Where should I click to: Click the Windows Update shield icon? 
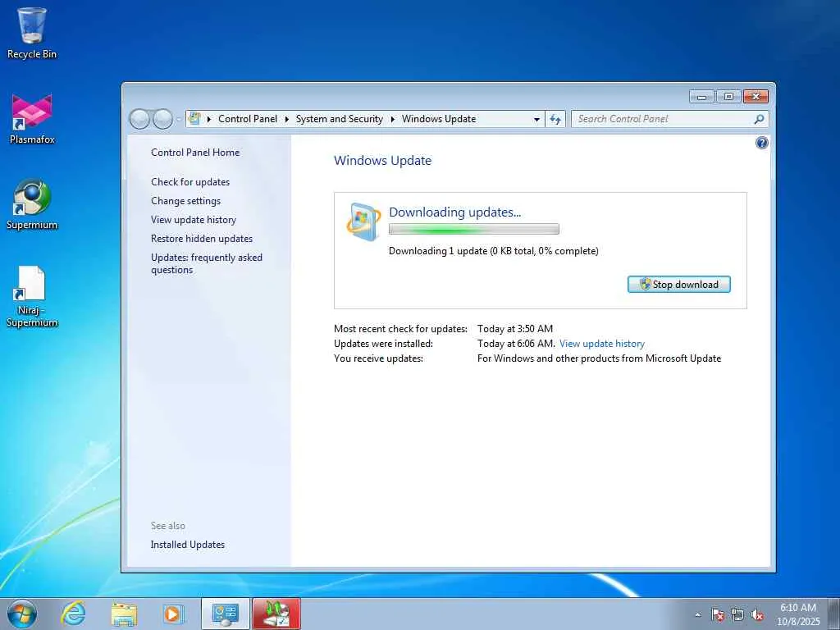pyautogui.click(x=363, y=221)
